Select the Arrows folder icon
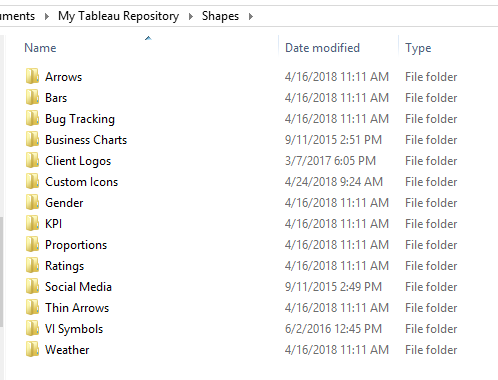Screen dimensions: 498x380 (x=32, y=76)
